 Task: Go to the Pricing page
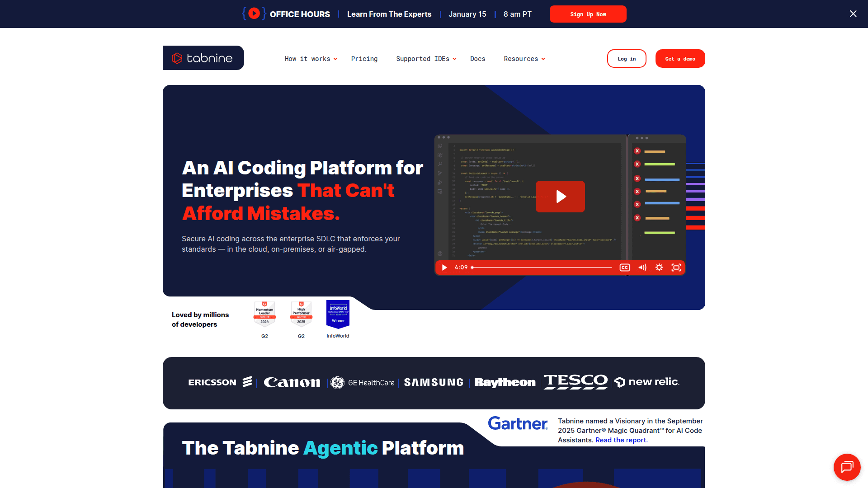click(364, 59)
